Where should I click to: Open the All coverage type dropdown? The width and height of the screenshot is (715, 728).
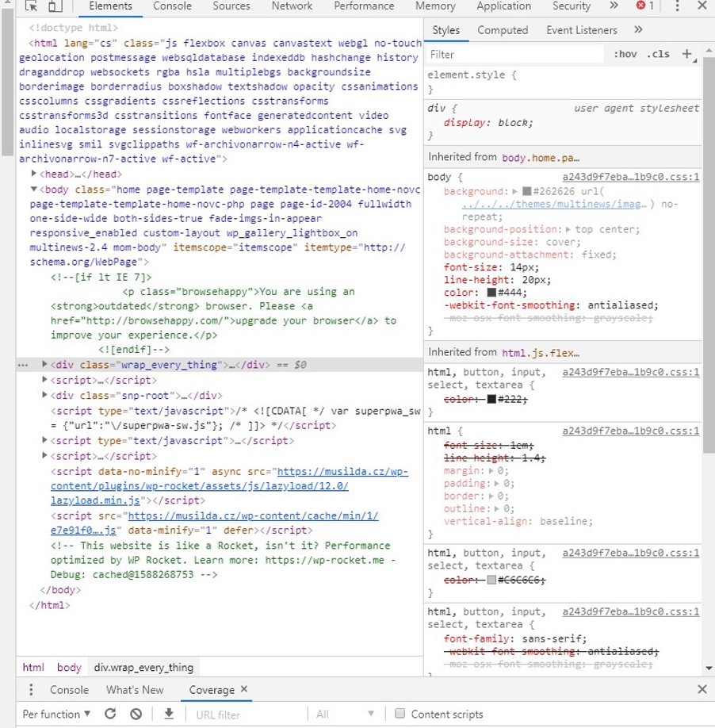345,714
